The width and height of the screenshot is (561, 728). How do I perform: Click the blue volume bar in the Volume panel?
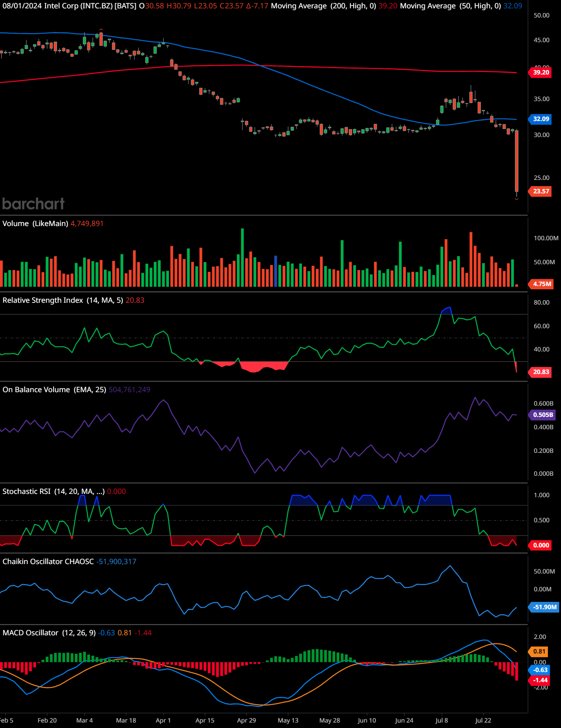275,272
